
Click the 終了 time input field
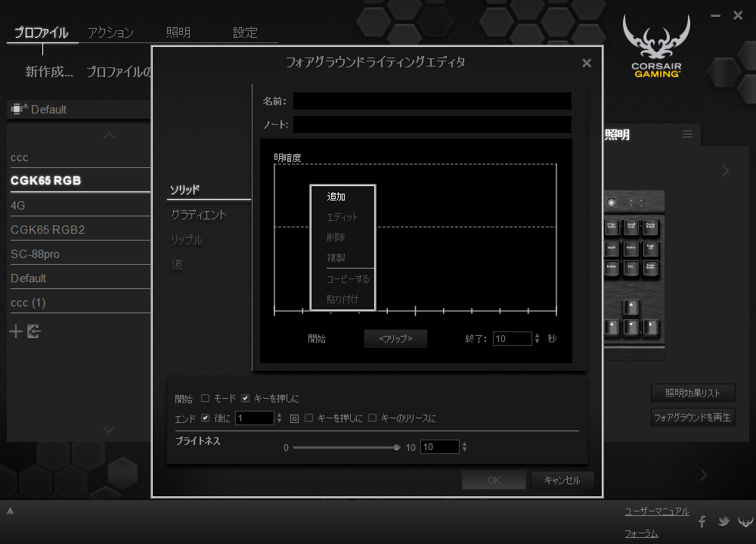[x=512, y=338]
